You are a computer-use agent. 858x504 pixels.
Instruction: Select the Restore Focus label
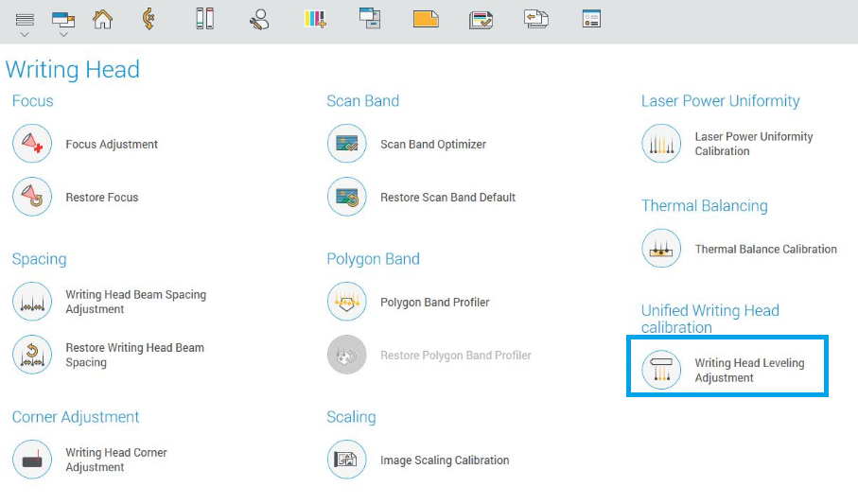point(102,198)
